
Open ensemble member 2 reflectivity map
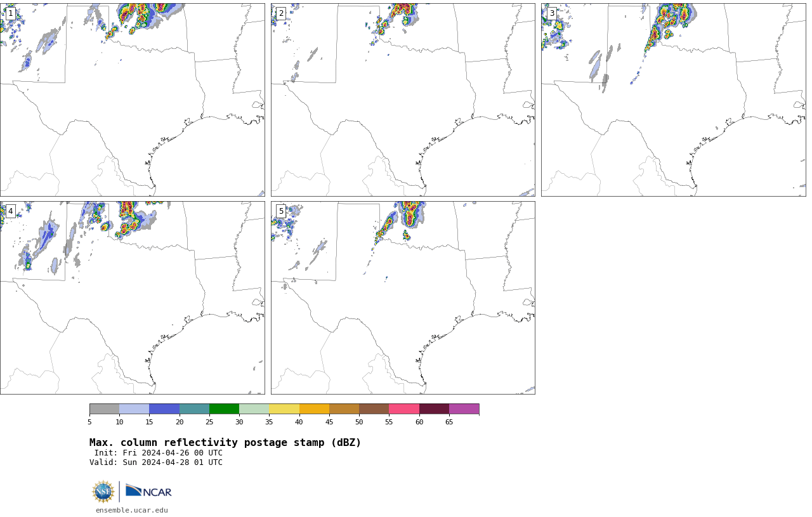403,100
